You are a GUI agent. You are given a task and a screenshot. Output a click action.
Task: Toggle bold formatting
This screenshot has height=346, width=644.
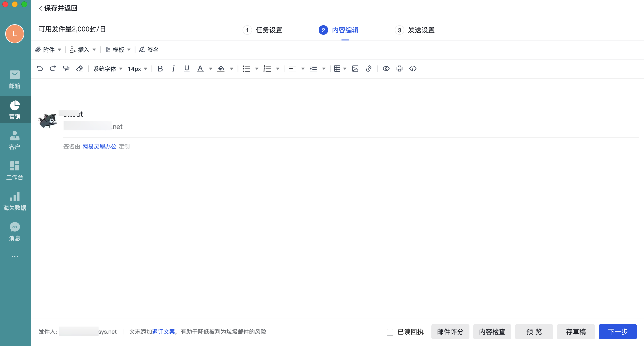pyautogui.click(x=160, y=69)
